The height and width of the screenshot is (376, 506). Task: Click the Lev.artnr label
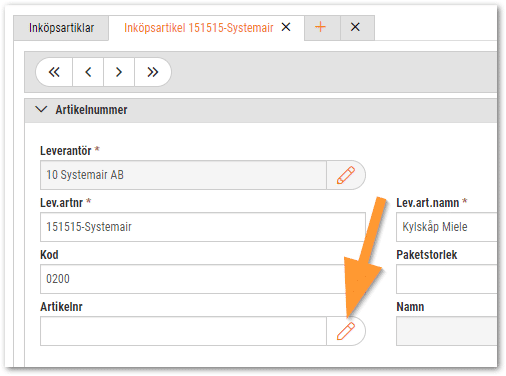point(61,203)
